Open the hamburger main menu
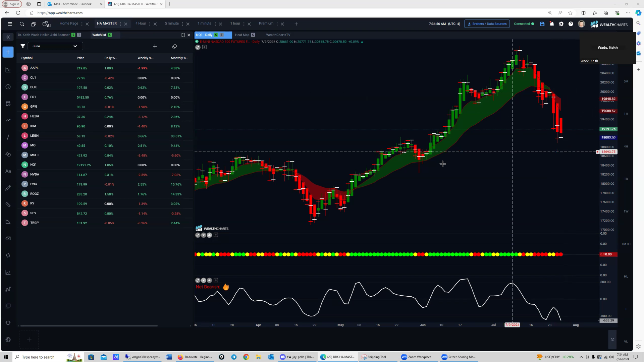Screen dimensions: 644x362 [x=10, y=24]
